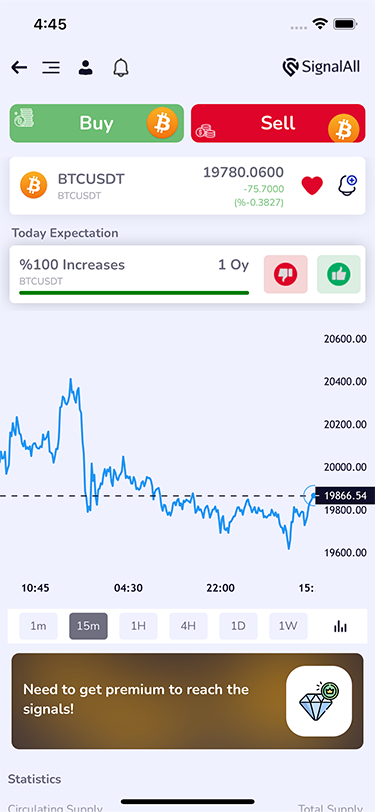Tap the red Sell button
The image size is (375, 812).
(x=278, y=123)
